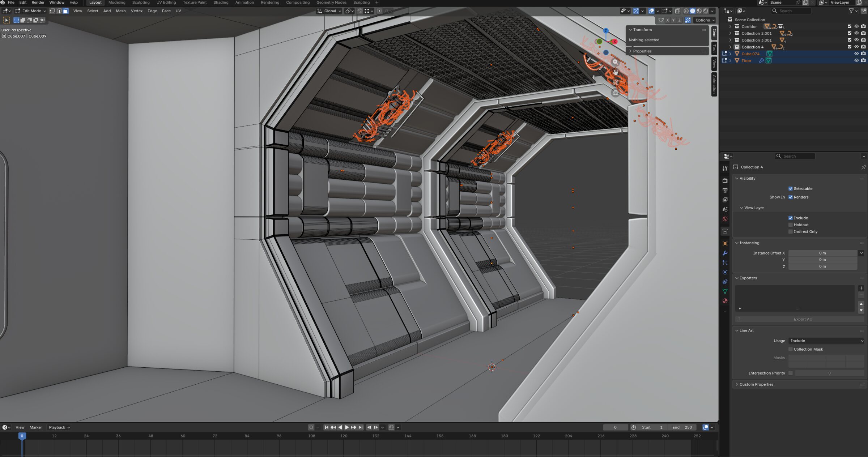Hide Cube.074 in viewport
Viewport: 868px width, 457px height.
coord(856,54)
